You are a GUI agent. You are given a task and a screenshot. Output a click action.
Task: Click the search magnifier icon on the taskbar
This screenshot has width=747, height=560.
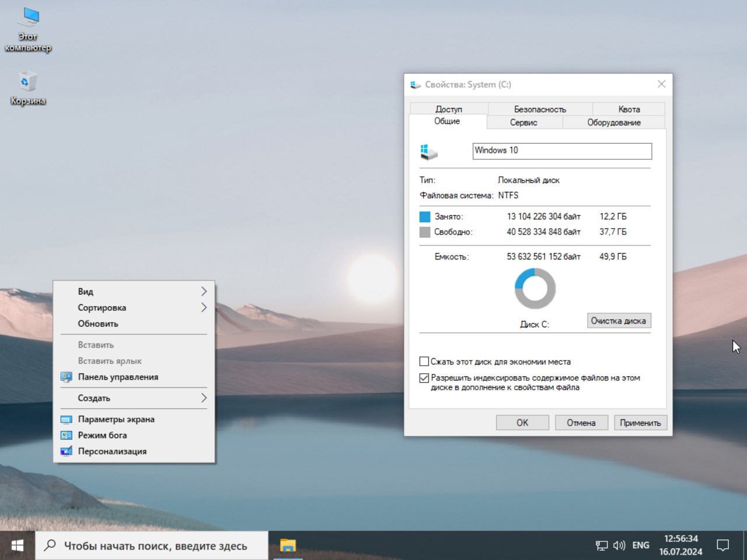coord(50,545)
